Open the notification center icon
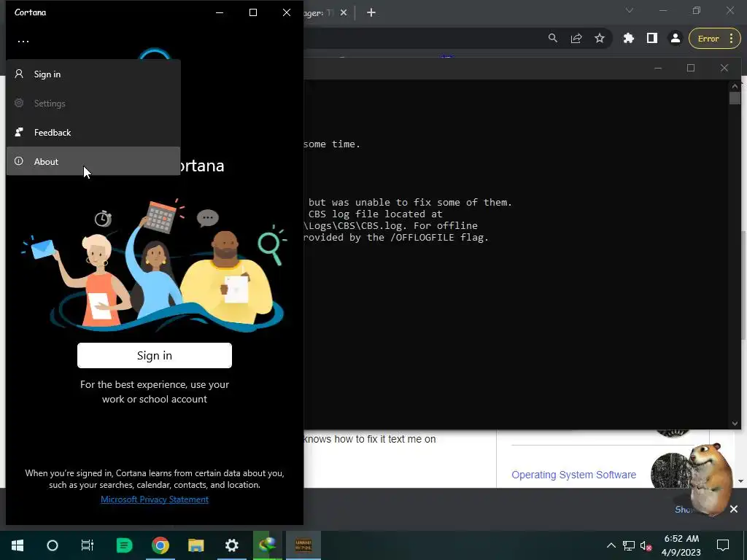 point(723,545)
